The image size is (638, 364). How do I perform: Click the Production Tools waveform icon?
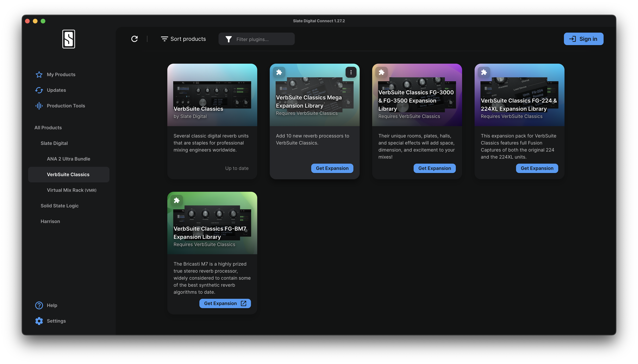pyautogui.click(x=39, y=106)
